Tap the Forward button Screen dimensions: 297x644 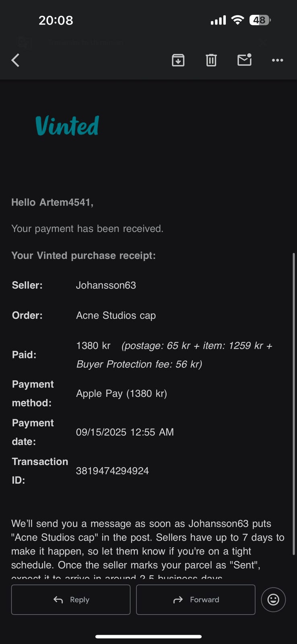196,600
